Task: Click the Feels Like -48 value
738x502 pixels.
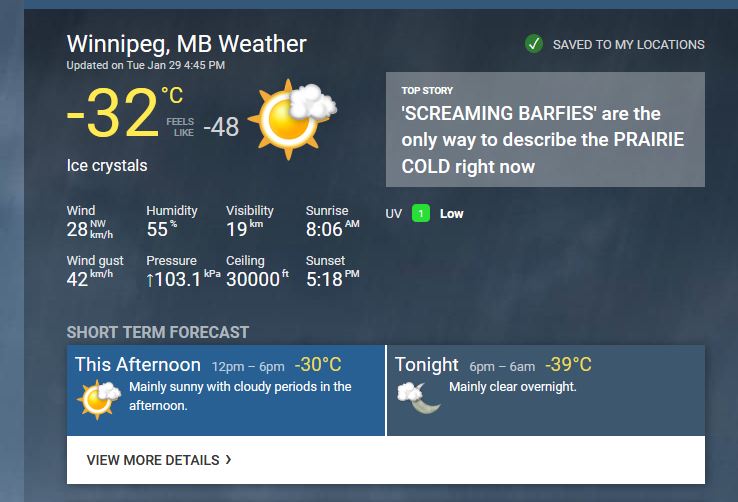Action: (221, 127)
